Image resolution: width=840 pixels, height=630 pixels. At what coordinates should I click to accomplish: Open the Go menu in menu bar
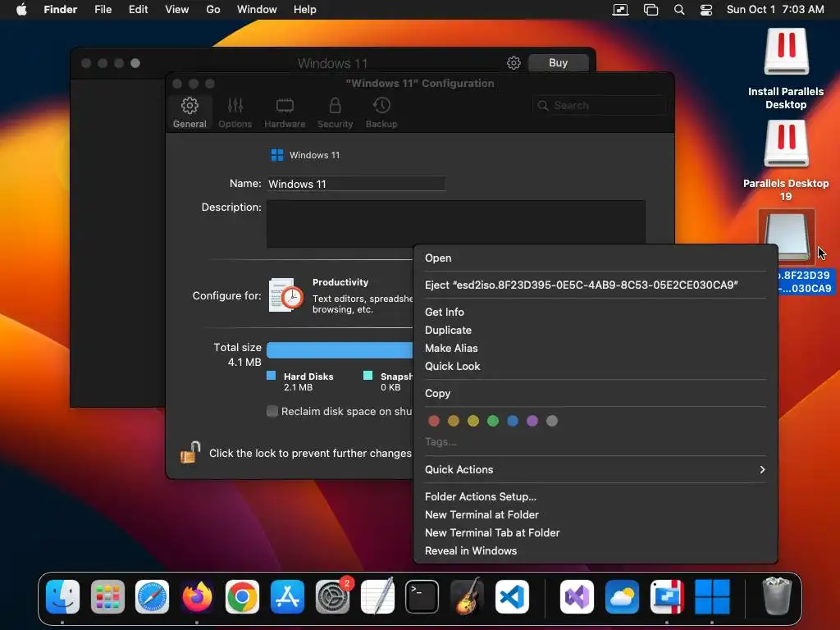(x=213, y=10)
